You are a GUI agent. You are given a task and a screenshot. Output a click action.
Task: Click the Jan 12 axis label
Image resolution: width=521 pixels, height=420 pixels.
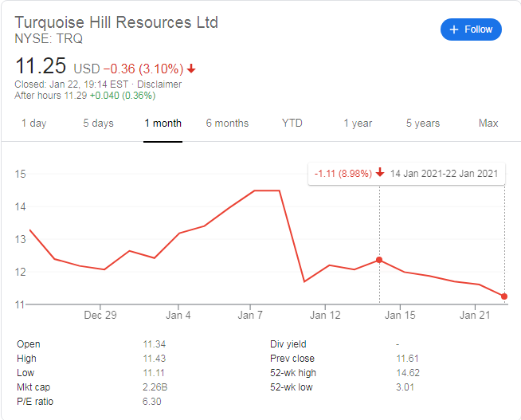325,315
